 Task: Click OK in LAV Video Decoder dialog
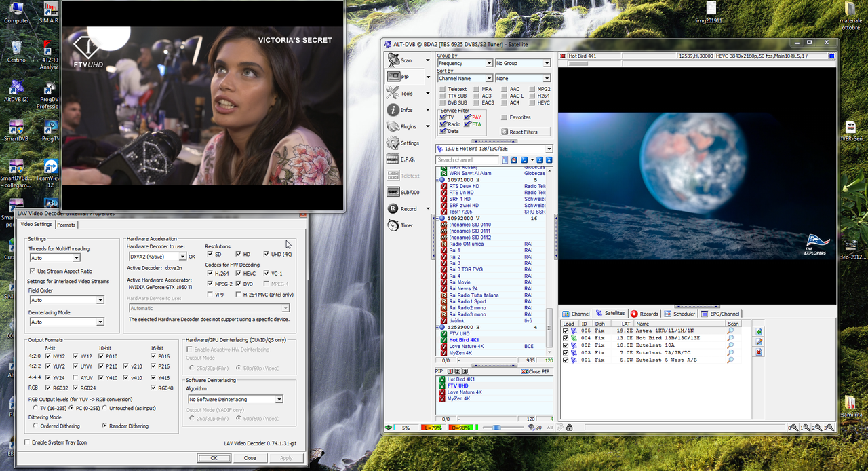214,458
